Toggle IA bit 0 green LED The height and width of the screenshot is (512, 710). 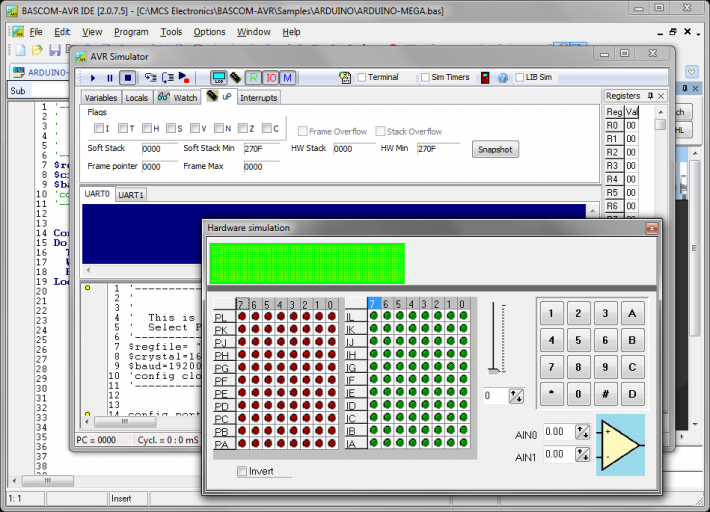click(463, 443)
